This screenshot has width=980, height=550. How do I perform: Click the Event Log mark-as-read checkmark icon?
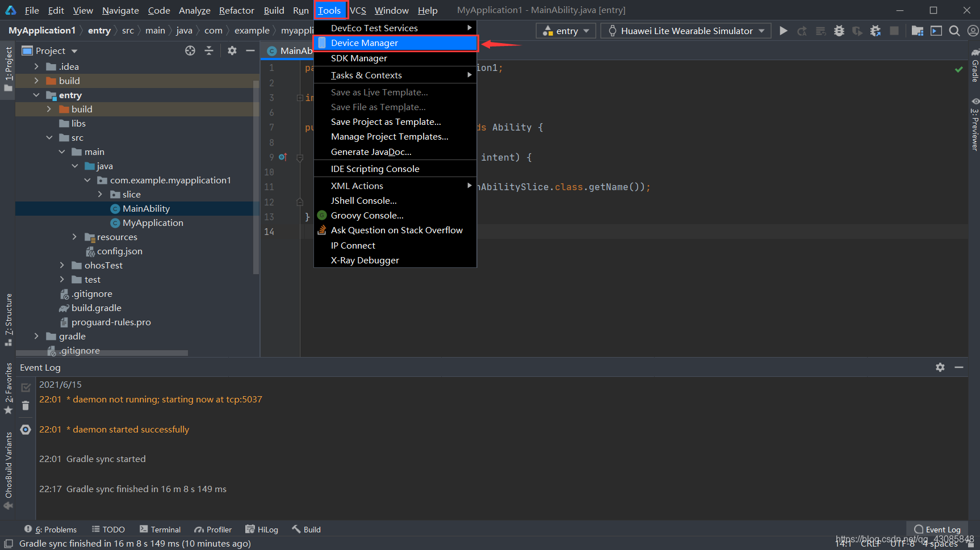click(x=26, y=388)
